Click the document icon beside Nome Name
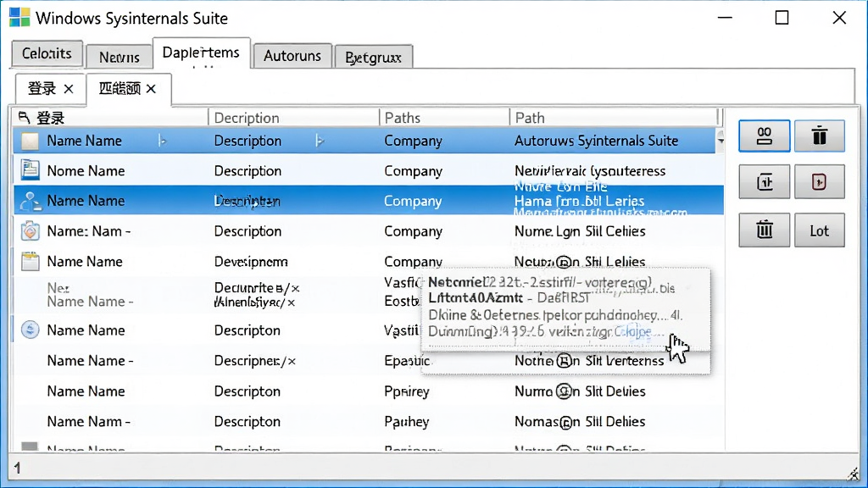The height and width of the screenshot is (488, 868). click(30, 169)
